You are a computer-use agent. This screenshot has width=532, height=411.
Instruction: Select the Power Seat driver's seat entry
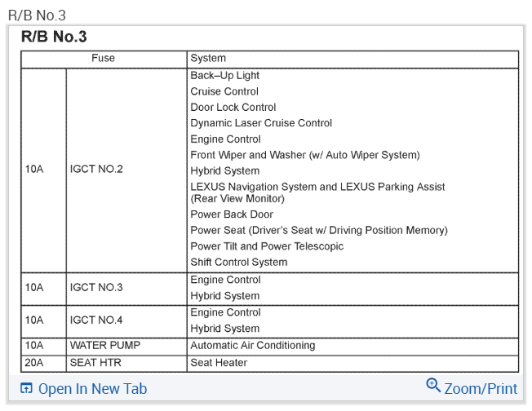pyautogui.click(x=319, y=230)
